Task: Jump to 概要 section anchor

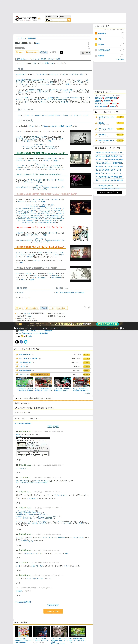Action: 18,59
